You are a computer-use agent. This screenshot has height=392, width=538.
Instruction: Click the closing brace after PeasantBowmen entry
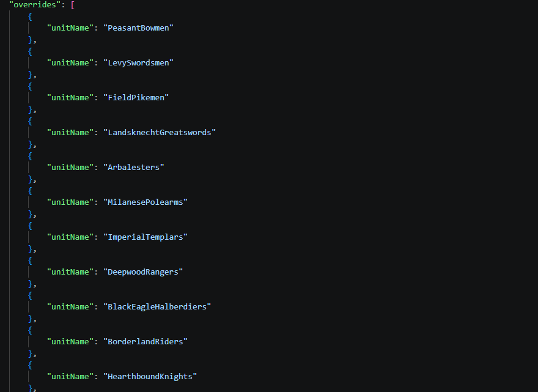click(x=30, y=40)
